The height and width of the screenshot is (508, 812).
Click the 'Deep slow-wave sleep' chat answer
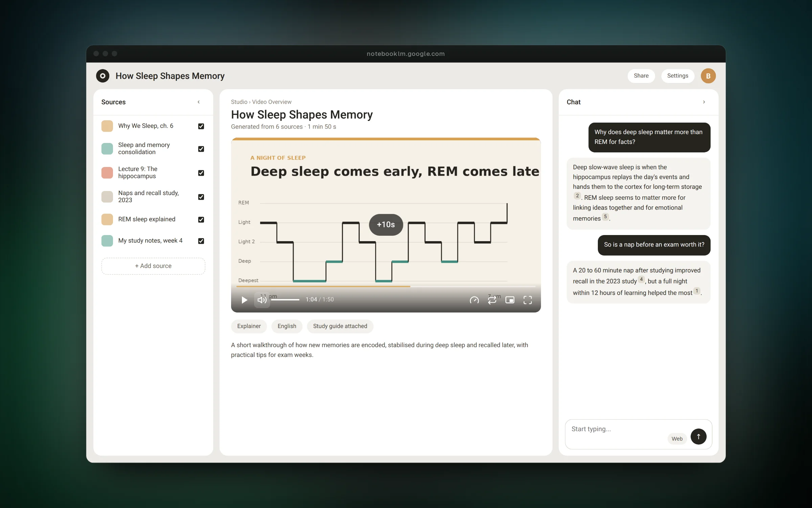click(x=638, y=193)
